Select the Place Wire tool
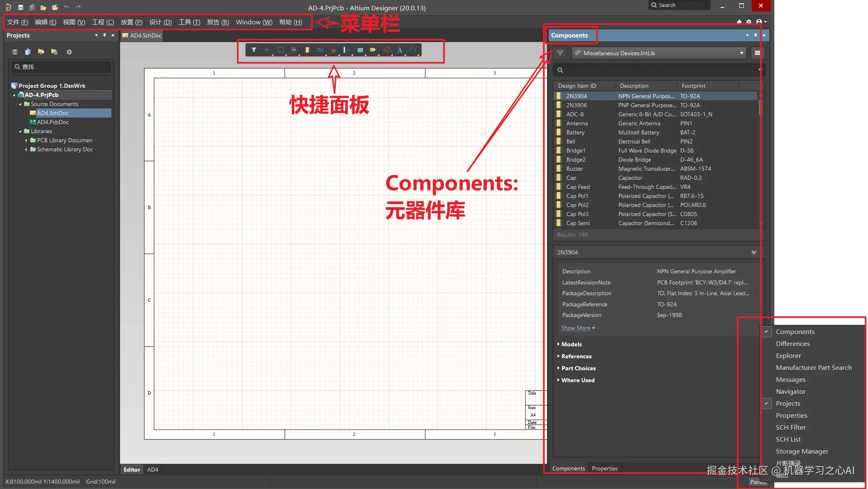 [320, 50]
